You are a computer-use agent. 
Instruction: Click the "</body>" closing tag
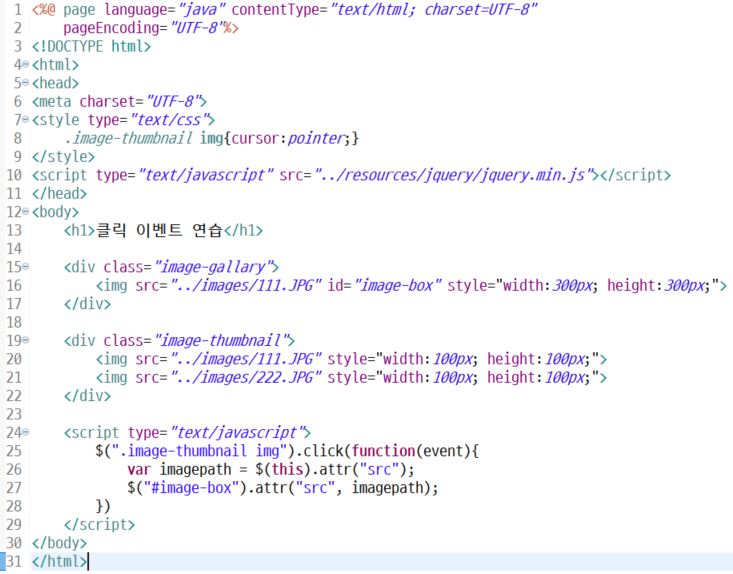(x=59, y=543)
